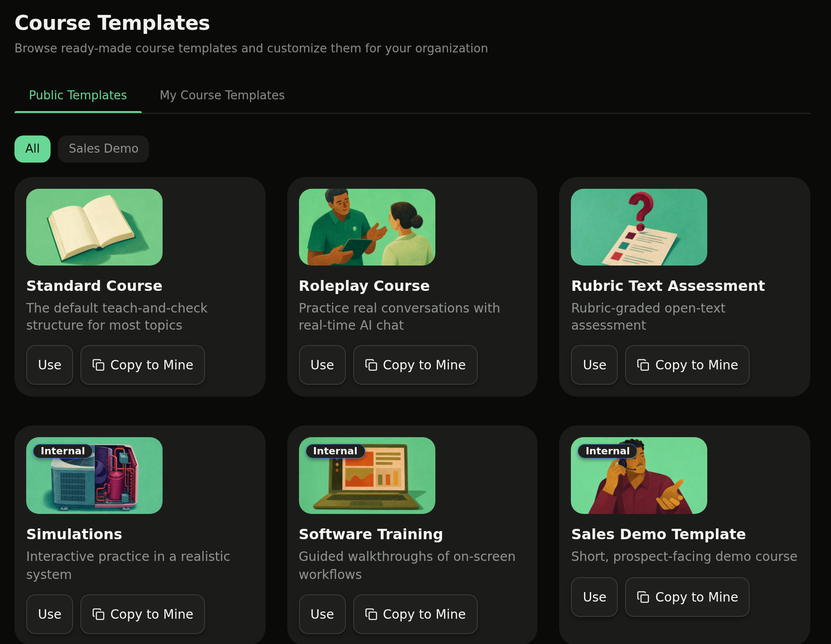
Task: Click Use on Rubric Text Assessment card
Action: (594, 365)
